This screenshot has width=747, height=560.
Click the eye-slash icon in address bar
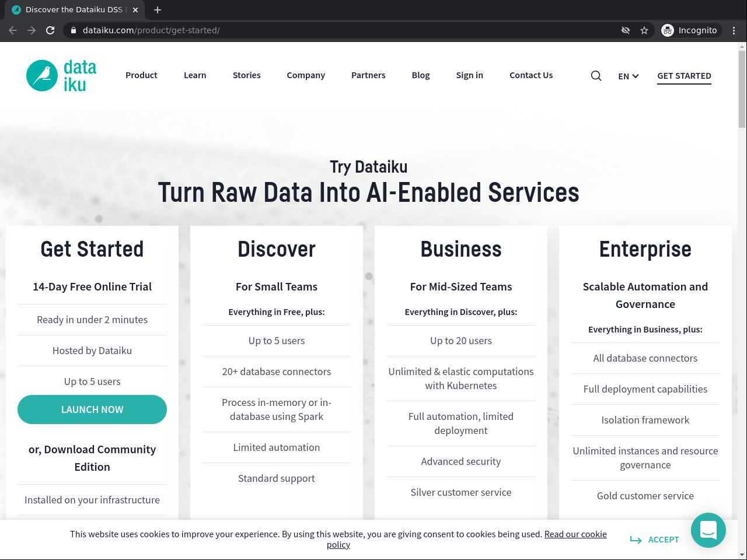pyautogui.click(x=625, y=30)
